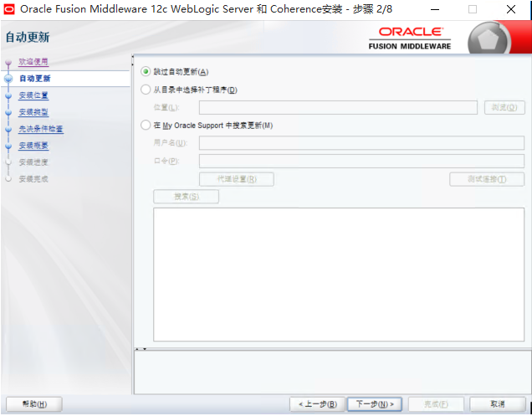Close the installer window
Viewport: 532px width, 416px height.
(511, 9)
